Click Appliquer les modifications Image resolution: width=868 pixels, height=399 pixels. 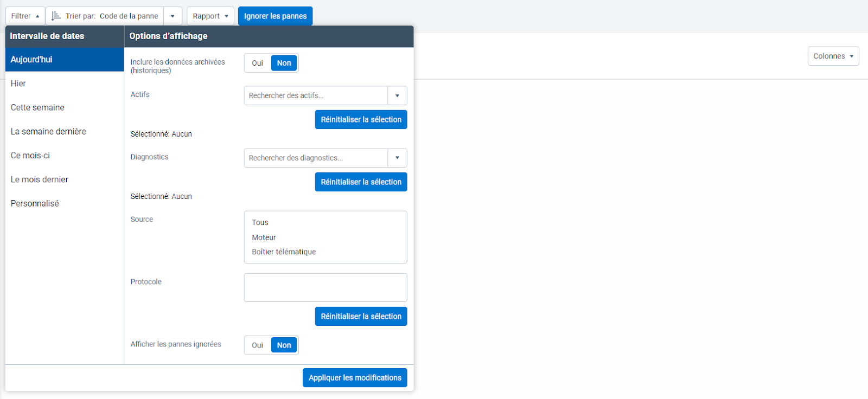[355, 378]
